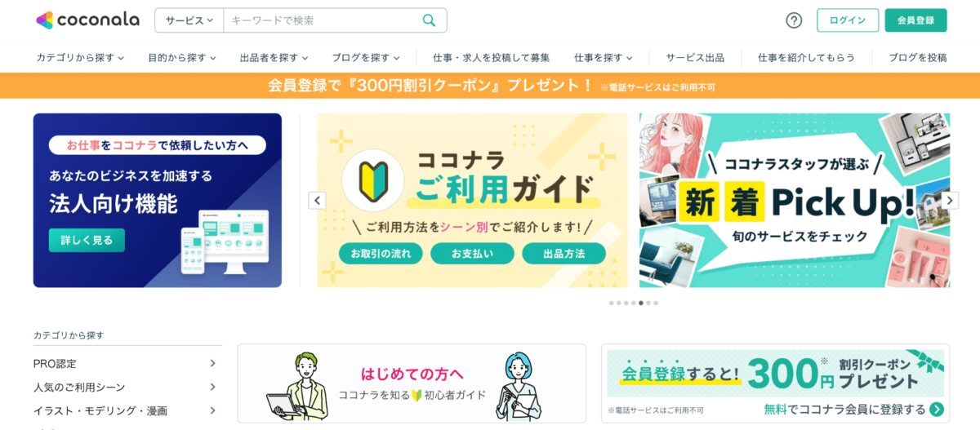This screenshot has height=430, width=980.
Task: Click the magnifier search icon
Action: tap(429, 20)
